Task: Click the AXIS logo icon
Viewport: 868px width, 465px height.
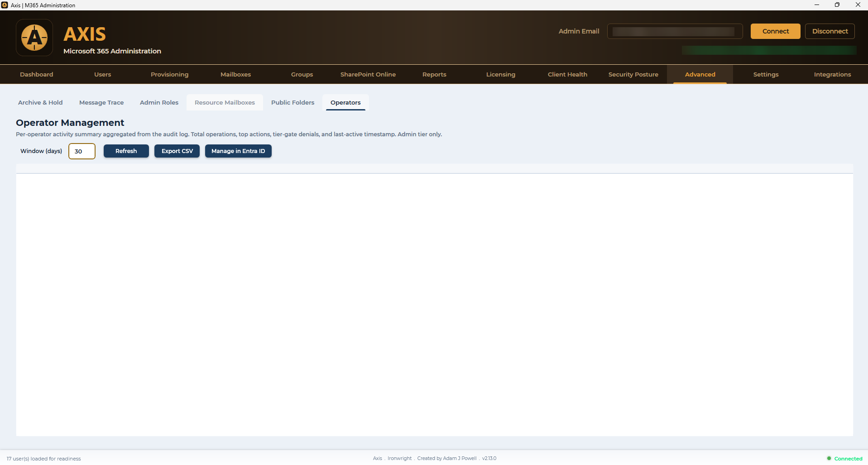Action: tap(34, 38)
